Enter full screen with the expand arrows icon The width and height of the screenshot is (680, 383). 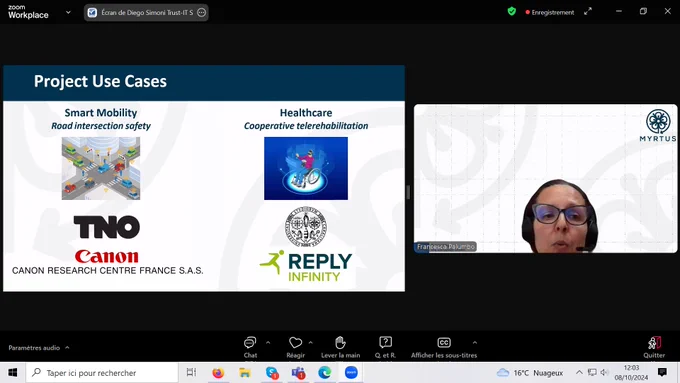click(588, 12)
